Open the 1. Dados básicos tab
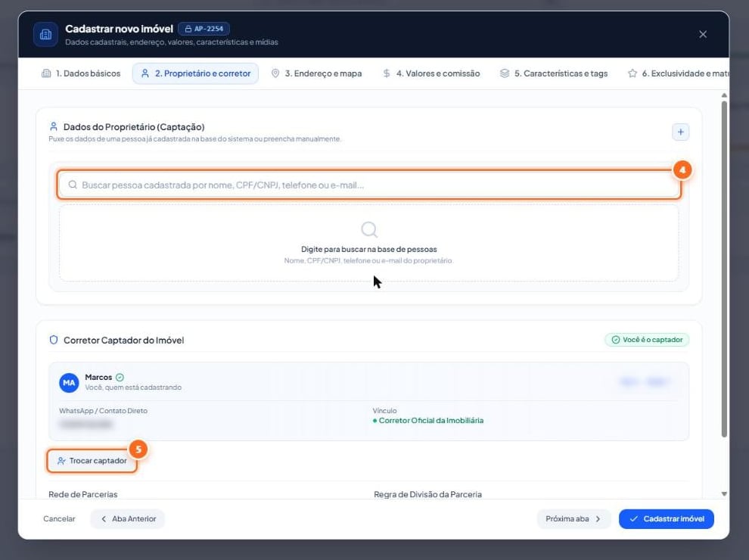The image size is (749, 560). (81, 73)
